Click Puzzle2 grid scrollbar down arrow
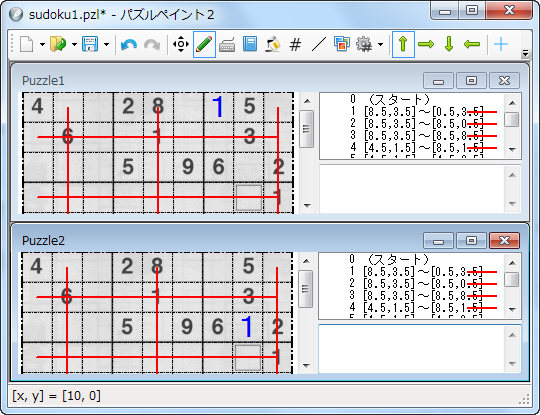The image size is (540, 415). pyautogui.click(x=306, y=365)
